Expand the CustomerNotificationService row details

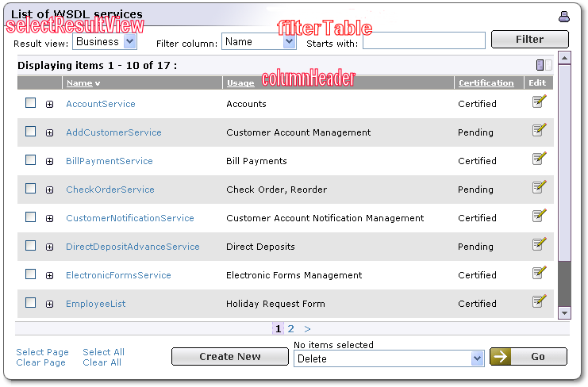pos(49,218)
